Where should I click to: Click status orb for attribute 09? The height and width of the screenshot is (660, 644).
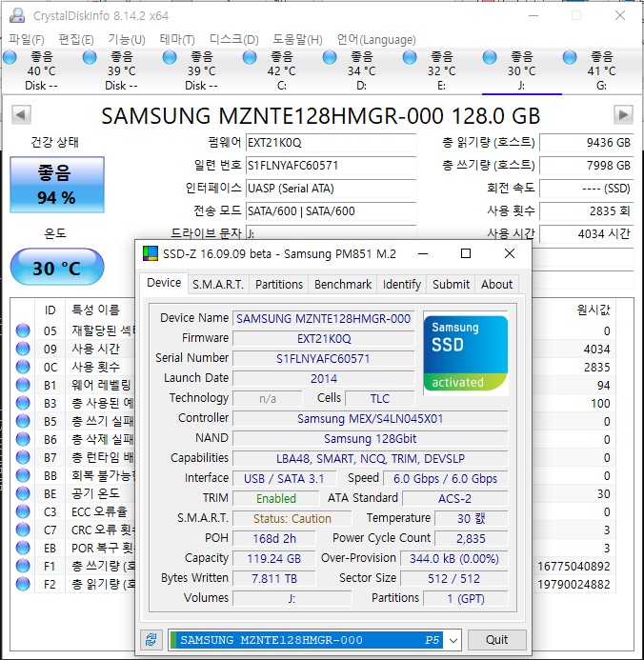[23, 349]
